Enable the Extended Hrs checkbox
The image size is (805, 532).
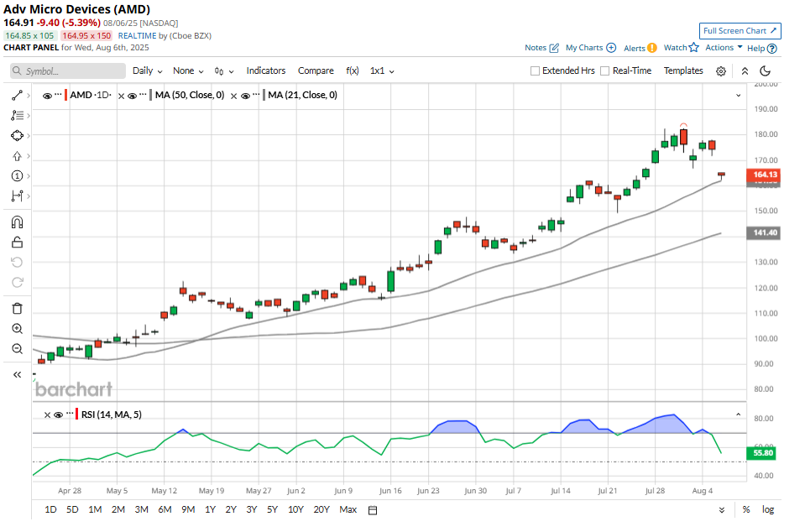coord(535,70)
